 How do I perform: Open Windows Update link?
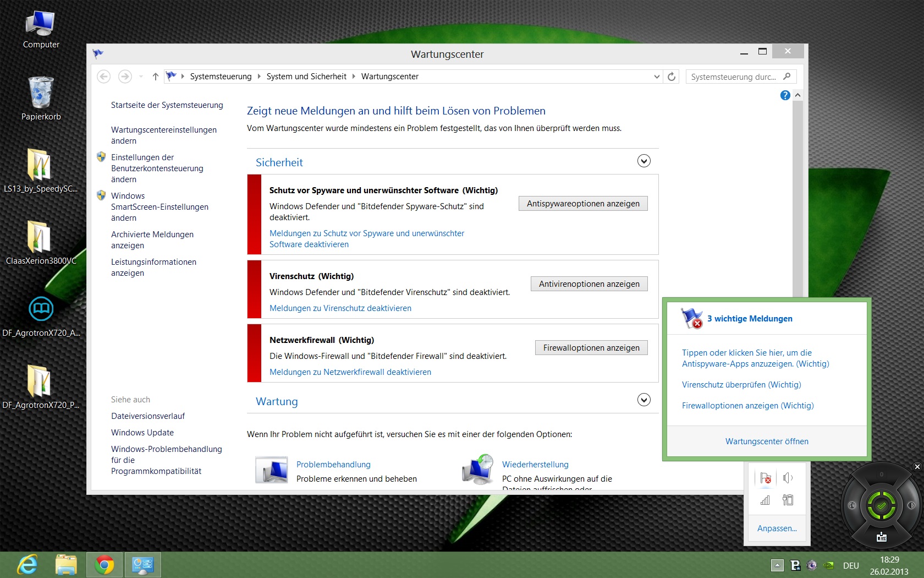coord(142,433)
